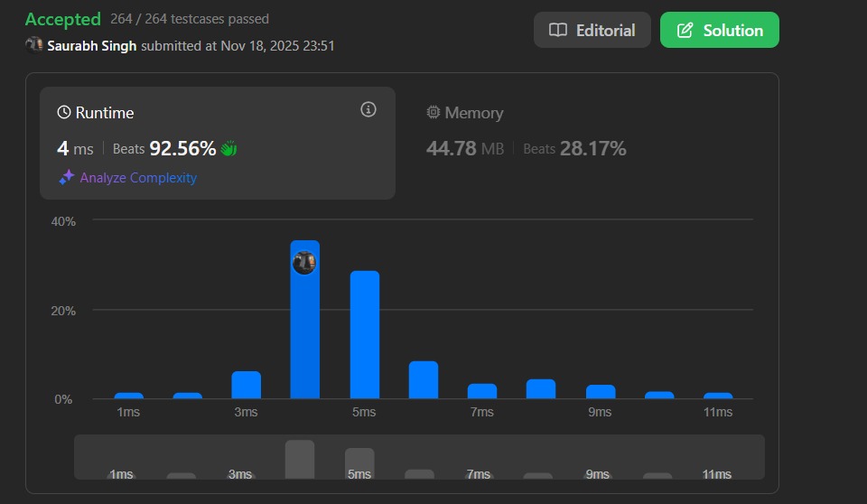The height and width of the screenshot is (504, 867).
Task: Open the Editorial page
Action: click(x=592, y=30)
